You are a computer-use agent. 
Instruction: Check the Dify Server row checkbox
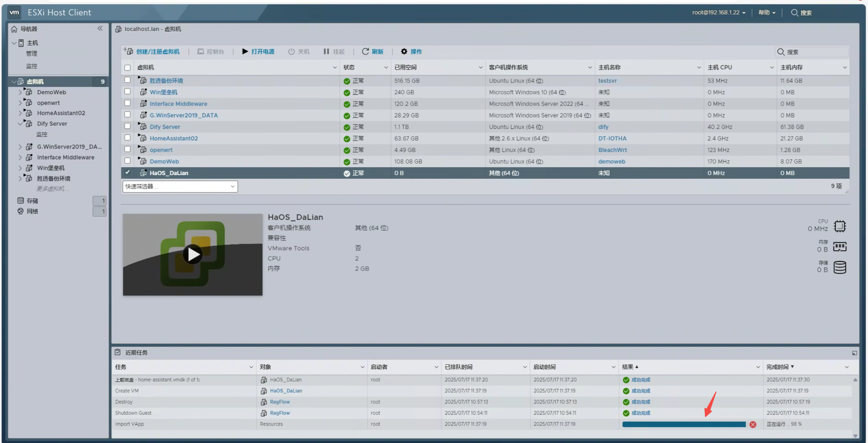[x=127, y=126]
